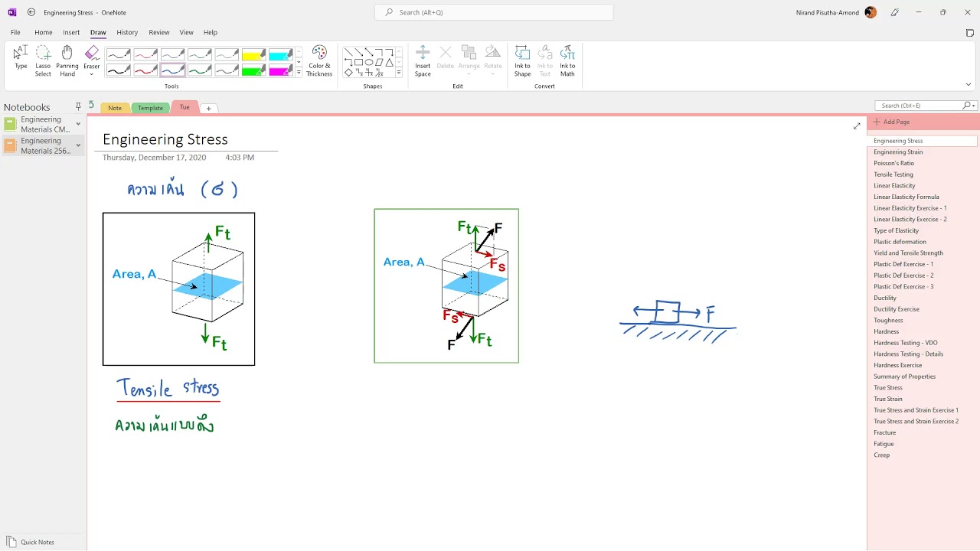Viewport: 980px width, 551px height.
Task: Select the blue pen in bottom row
Action: click(x=172, y=70)
